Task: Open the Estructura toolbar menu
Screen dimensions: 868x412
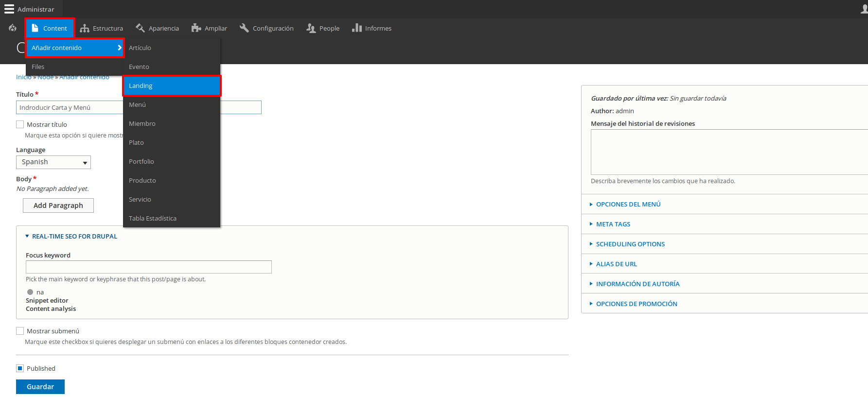Action: [x=102, y=28]
